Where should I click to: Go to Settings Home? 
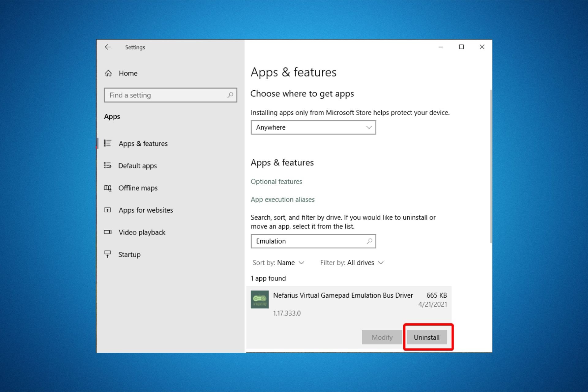(128, 73)
